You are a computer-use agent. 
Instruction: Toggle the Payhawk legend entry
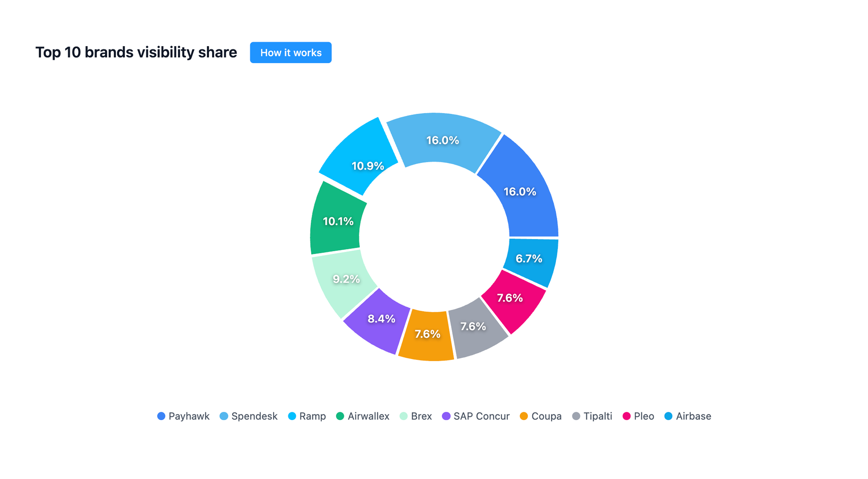point(188,416)
